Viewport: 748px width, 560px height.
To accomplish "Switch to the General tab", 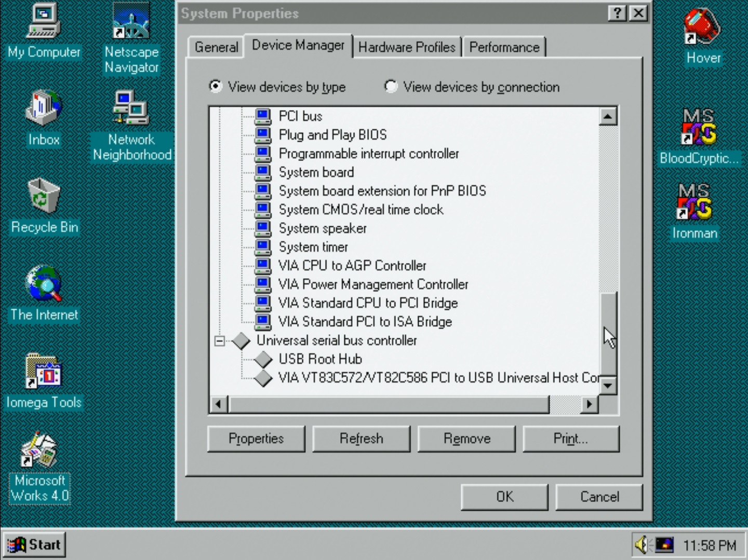I will tap(216, 47).
